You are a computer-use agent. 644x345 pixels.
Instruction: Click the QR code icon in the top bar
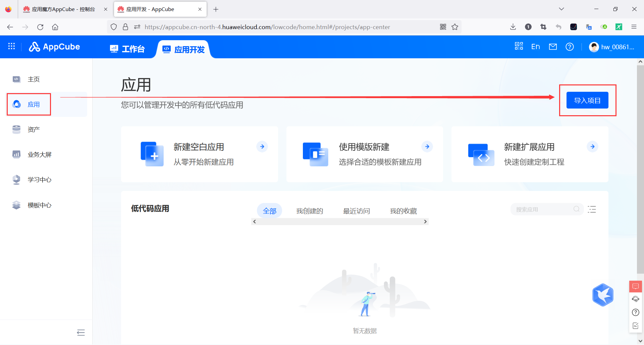(519, 47)
